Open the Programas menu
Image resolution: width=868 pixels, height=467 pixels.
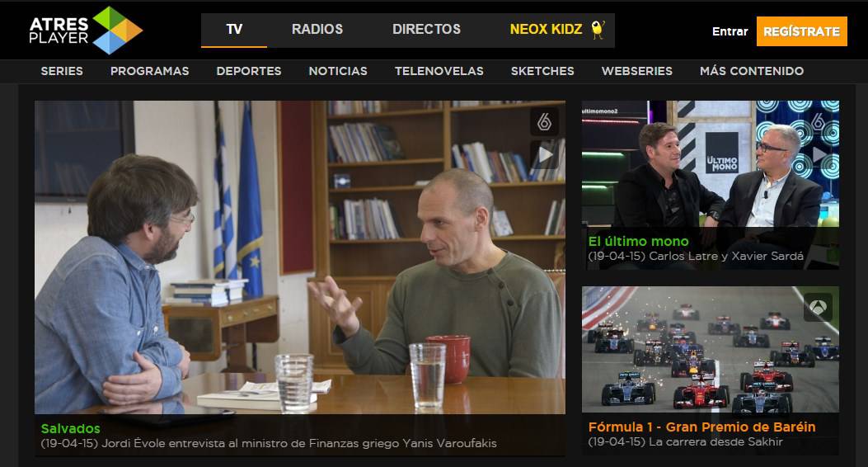click(x=149, y=71)
